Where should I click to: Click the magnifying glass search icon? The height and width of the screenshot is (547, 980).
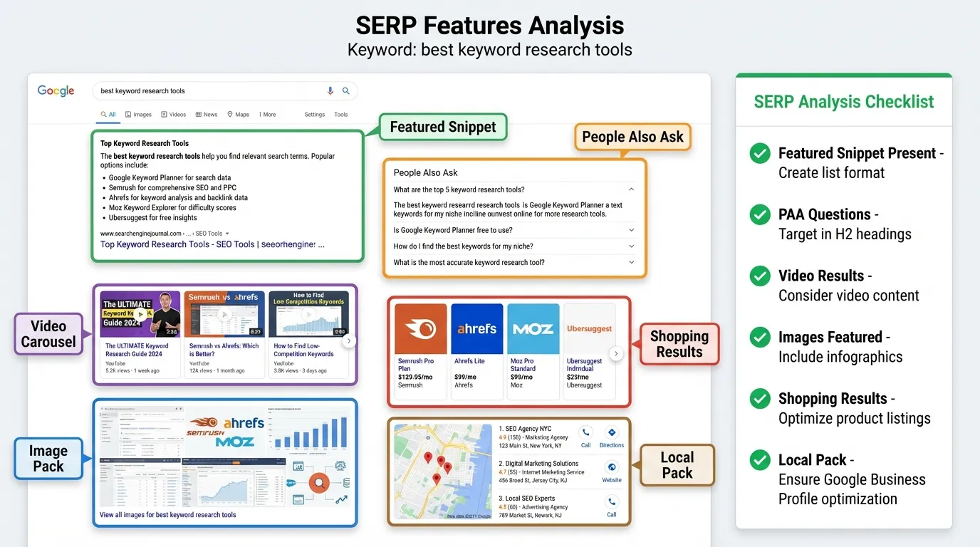tap(345, 90)
